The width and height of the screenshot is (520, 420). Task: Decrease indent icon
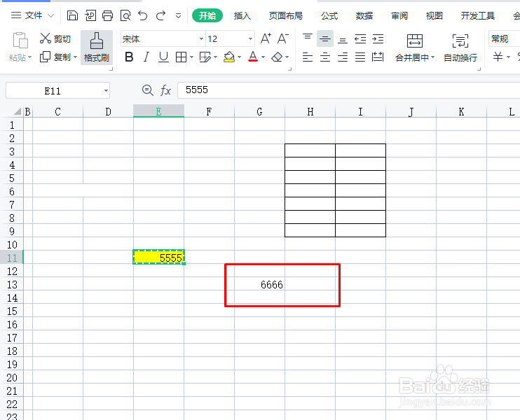click(360, 38)
